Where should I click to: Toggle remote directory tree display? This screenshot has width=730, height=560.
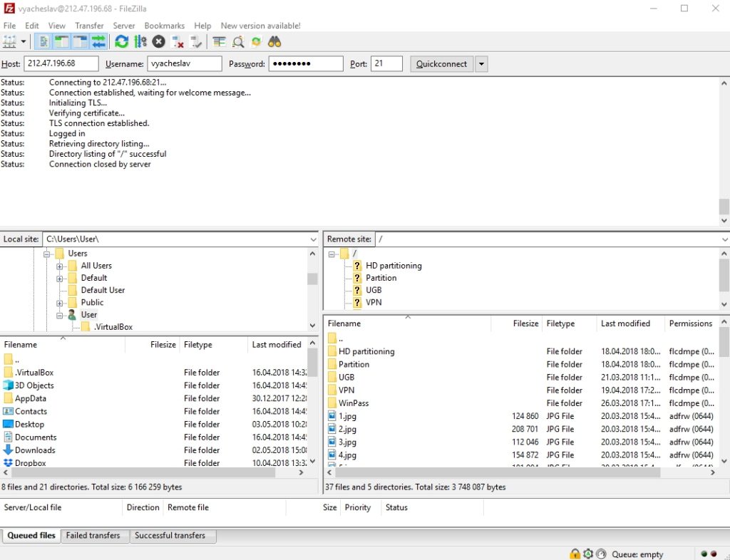(80, 42)
